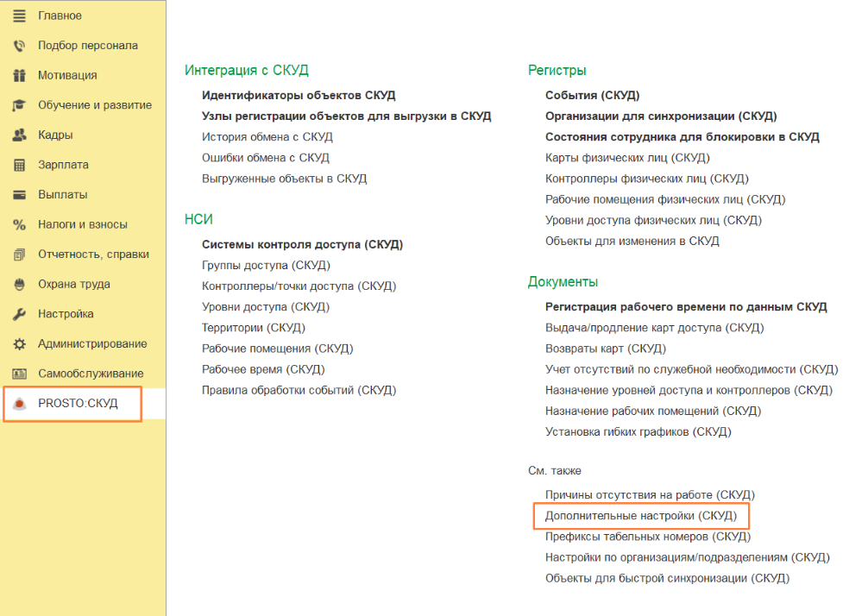Click the hamburger icon next to Главное

(x=19, y=16)
